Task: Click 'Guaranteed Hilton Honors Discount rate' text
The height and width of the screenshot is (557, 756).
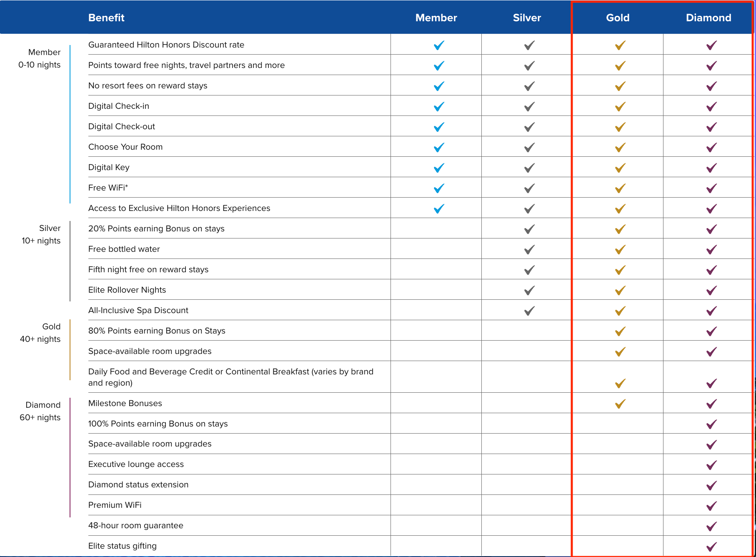Action: click(x=166, y=45)
